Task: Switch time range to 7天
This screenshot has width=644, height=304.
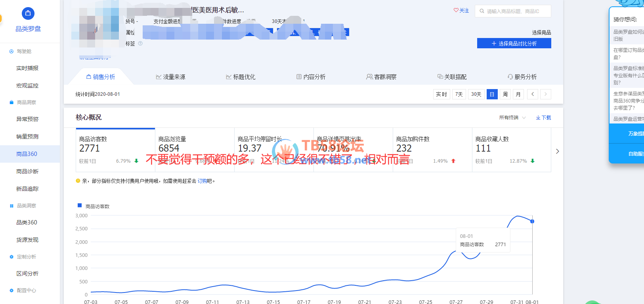Action: click(x=459, y=94)
